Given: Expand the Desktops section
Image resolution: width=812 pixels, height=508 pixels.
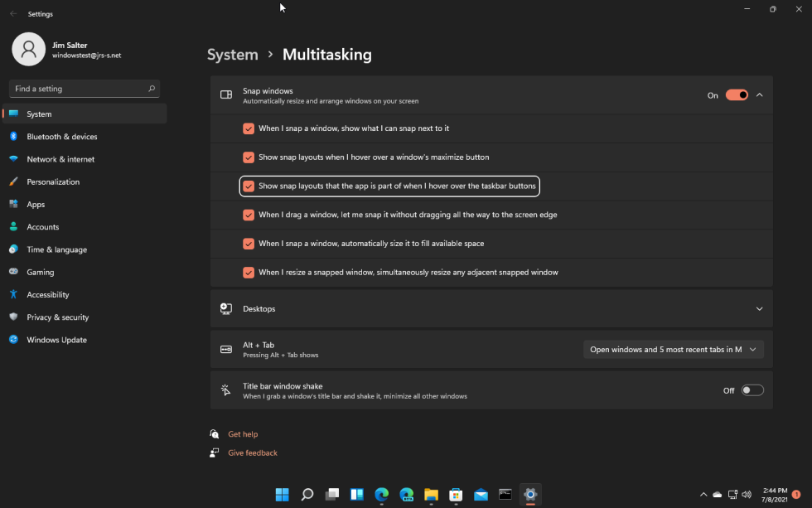Looking at the screenshot, I should point(759,308).
